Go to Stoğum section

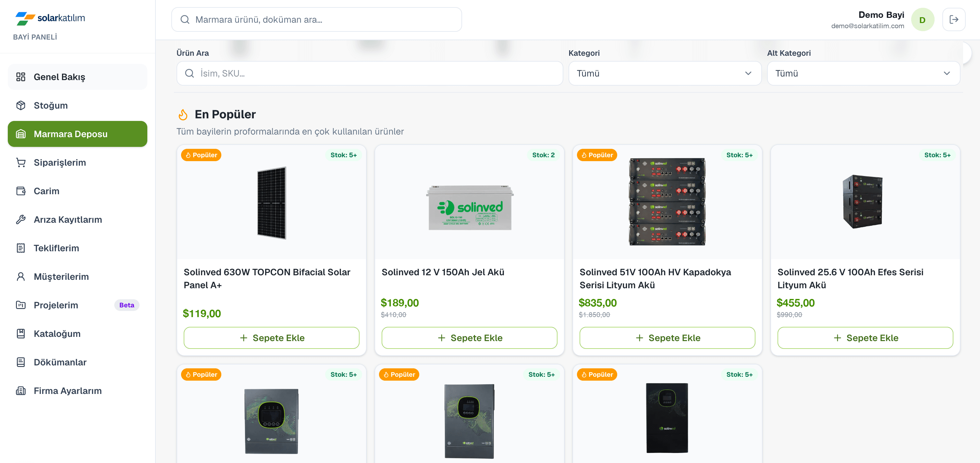pyautogui.click(x=77, y=105)
